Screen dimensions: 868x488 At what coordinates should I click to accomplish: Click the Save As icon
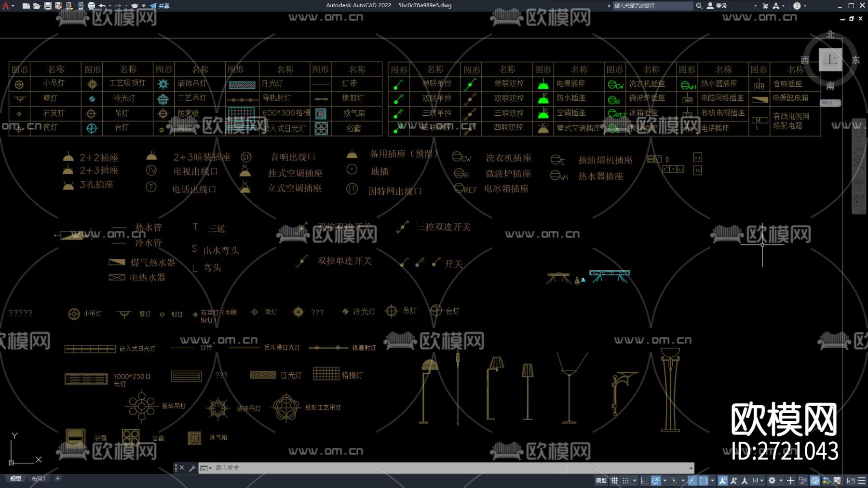[x=58, y=6]
